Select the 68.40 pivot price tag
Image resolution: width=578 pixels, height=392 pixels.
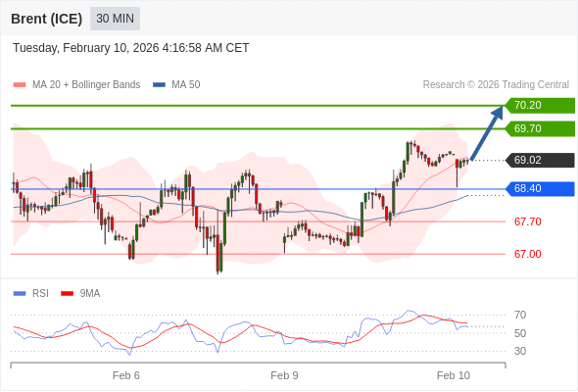point(540,189)
